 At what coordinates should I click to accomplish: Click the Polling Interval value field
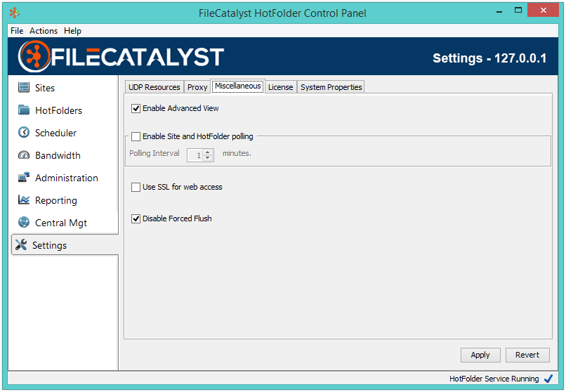195,155
